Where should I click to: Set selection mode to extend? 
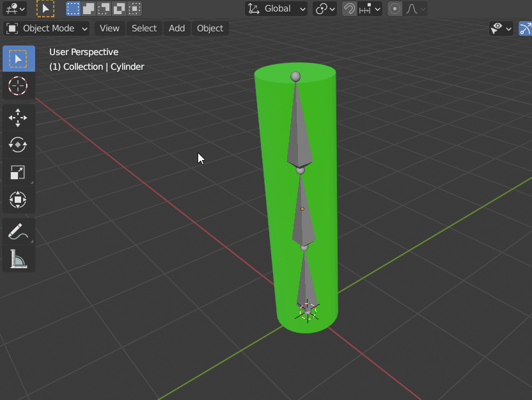(88, 8)
